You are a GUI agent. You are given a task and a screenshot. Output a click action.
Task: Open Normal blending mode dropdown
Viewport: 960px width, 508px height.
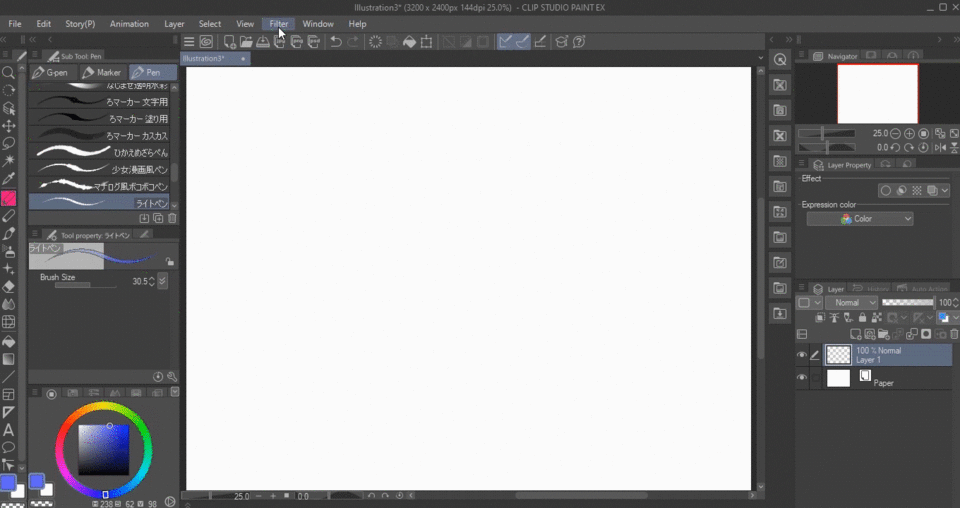tap(852, 302)
